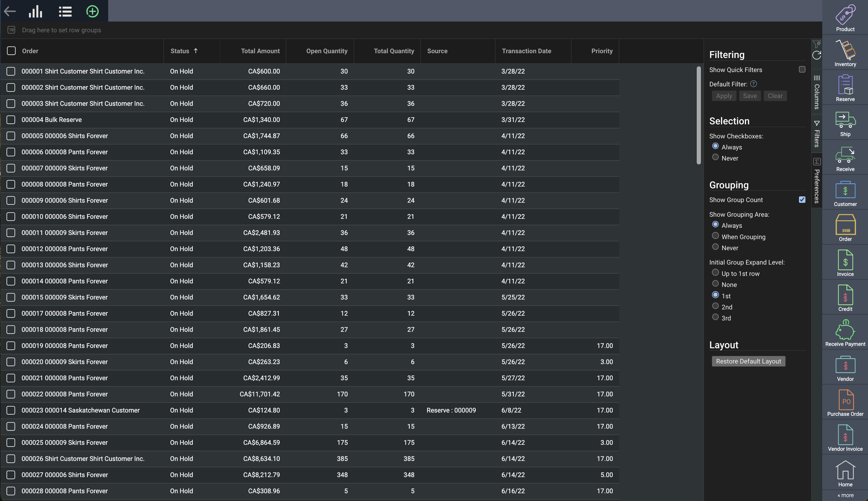Image resolution: width=868 pixels, height=501 pixels.
Task: Click the back arrow icon
Action: coord(10,11)
